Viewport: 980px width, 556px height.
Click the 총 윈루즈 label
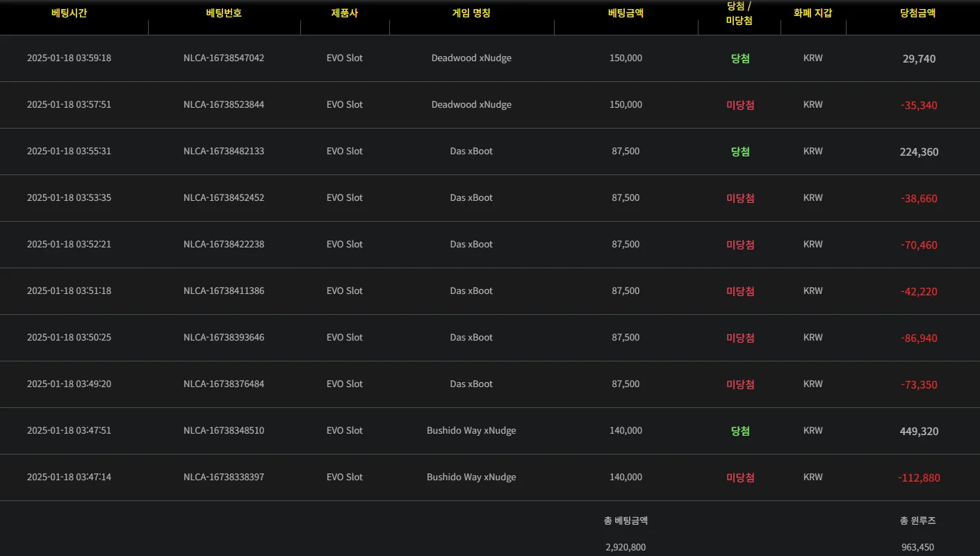(917, 521)
